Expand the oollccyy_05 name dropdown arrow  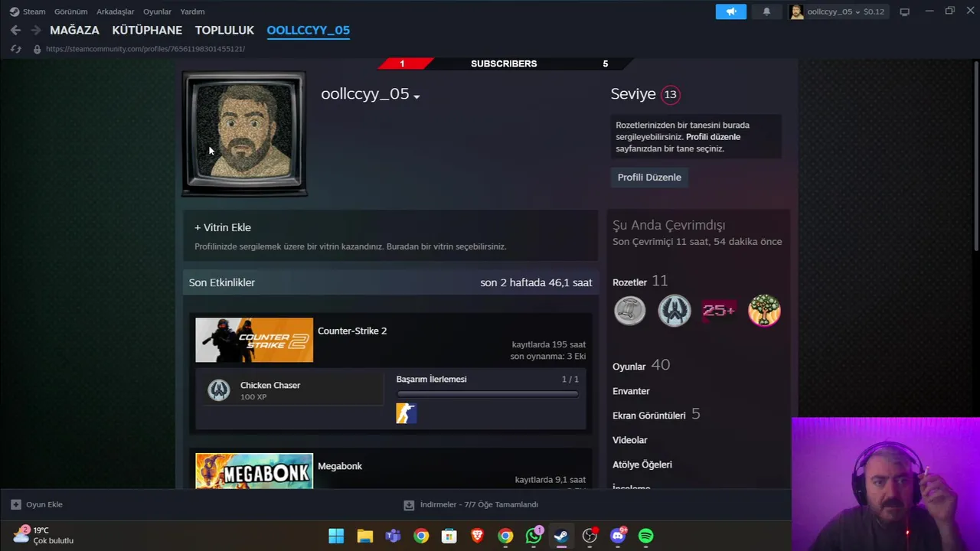point(416,96)
